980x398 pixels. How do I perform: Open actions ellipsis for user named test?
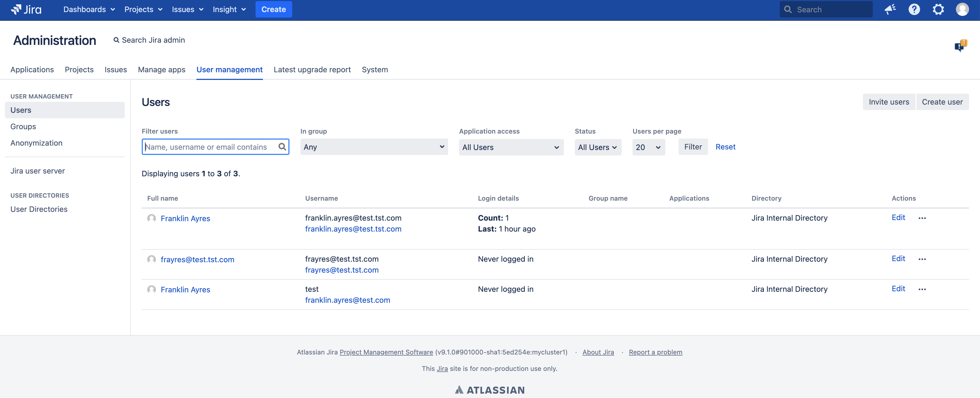pos(922,289)
